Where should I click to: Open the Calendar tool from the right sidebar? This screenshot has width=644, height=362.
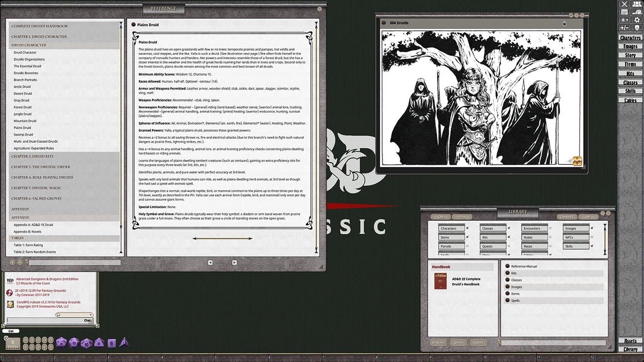point(624,12)
